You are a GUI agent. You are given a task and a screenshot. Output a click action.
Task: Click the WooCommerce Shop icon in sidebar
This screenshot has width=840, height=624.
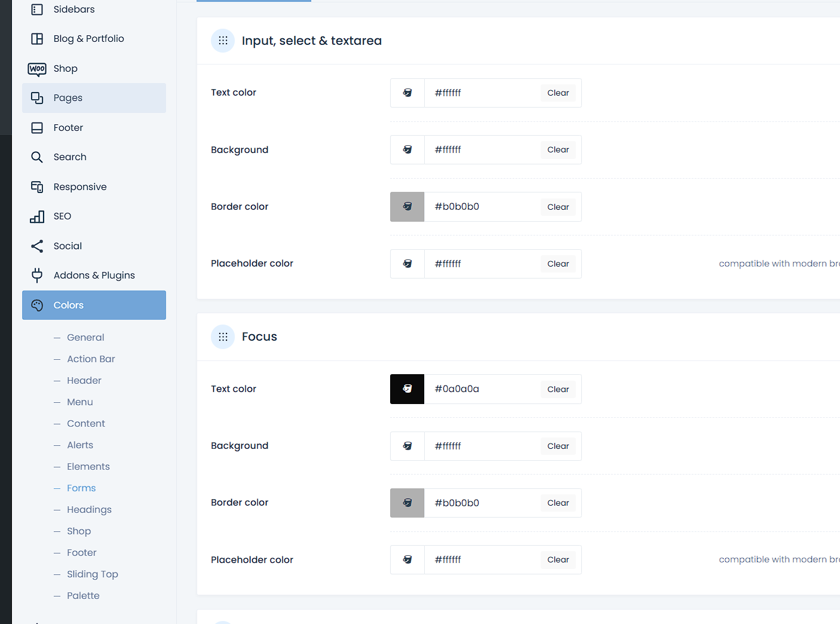[37, 69]
